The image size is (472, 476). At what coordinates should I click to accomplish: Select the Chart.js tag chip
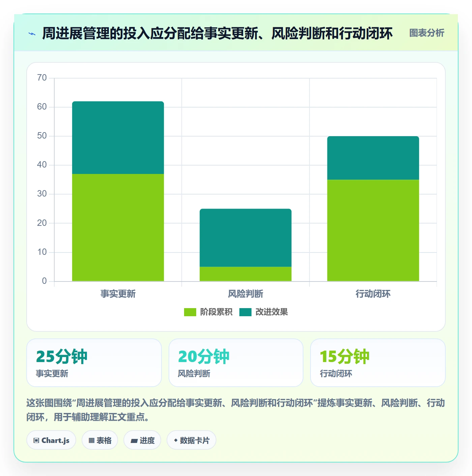(x=51, y=440)
